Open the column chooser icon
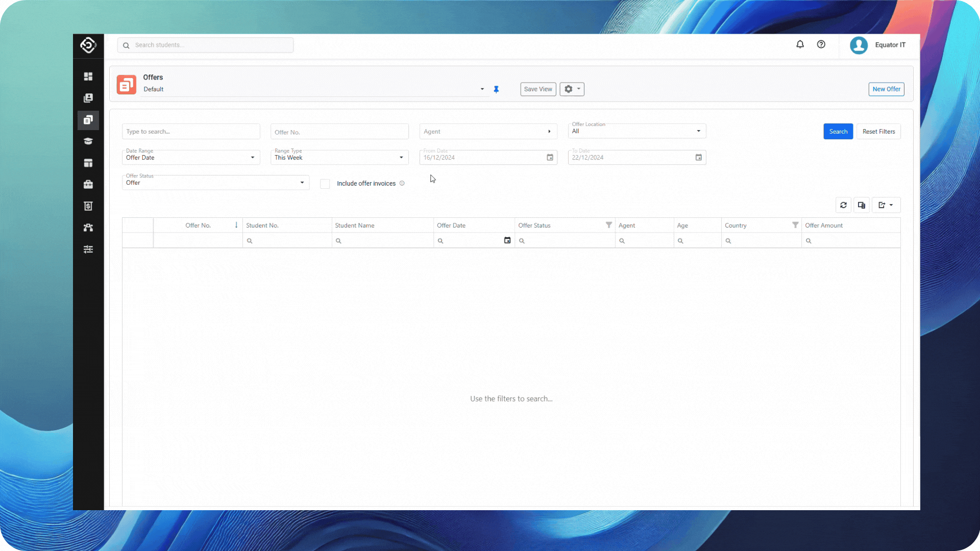Viewport: 980px width, 551px height. 862,205
